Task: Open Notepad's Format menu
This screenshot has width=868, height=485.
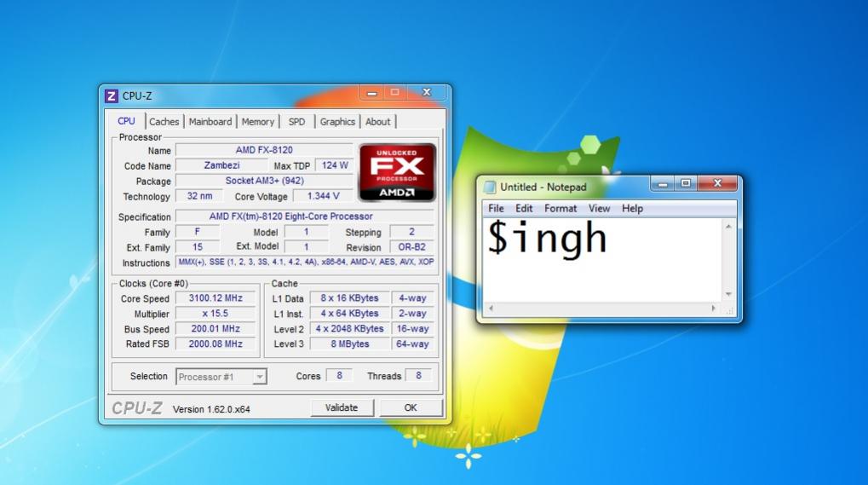Action: [x=560, y=208]
